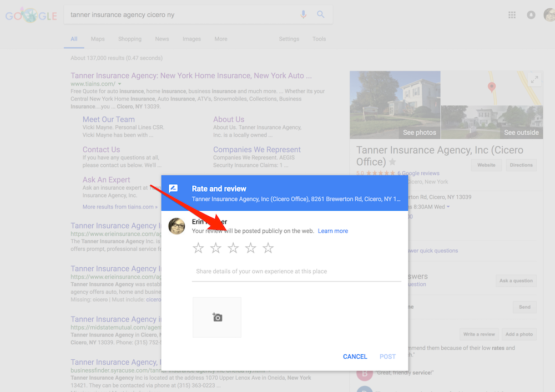
Task: Click the share details review text field
Action: point(296,272)
